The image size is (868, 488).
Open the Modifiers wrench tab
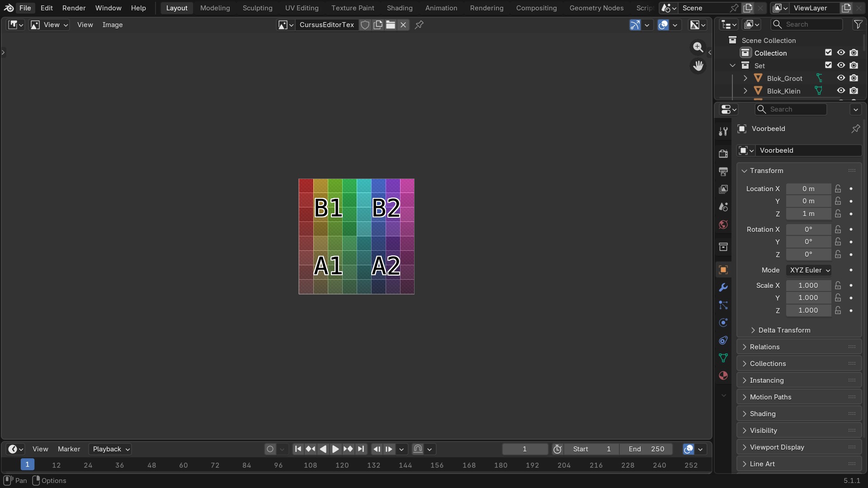(x=723, y=287)
